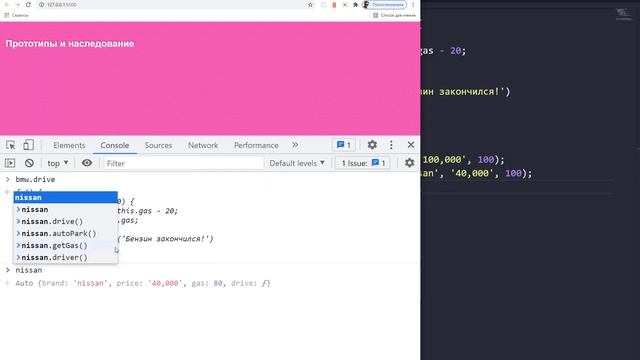Viewport: 640px width, 360px height.
Task: Go back in browser history
Action: (7, 4)
